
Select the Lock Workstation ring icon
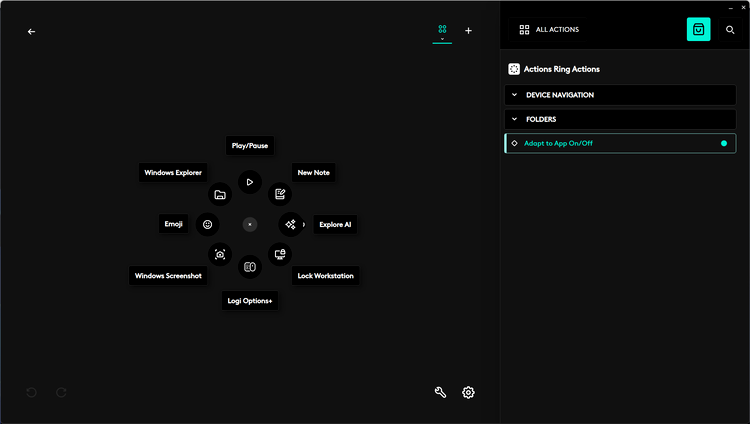(280, 254)
